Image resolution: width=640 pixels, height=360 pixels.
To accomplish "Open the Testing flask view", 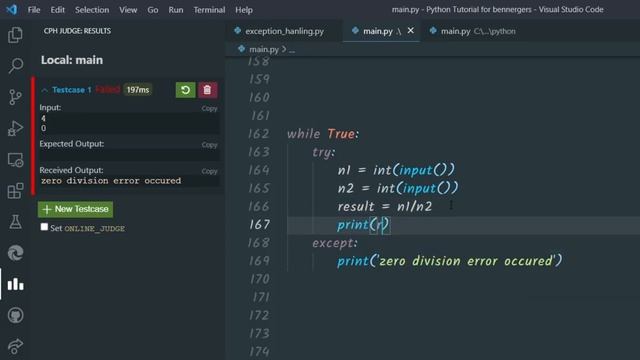I will pyautogui.click(x=15, y=222).
